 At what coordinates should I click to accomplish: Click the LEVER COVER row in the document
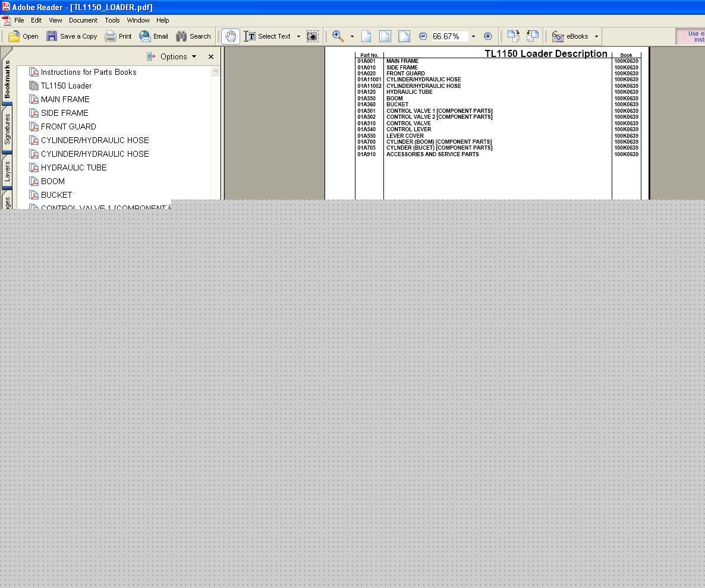coord(405,135)
